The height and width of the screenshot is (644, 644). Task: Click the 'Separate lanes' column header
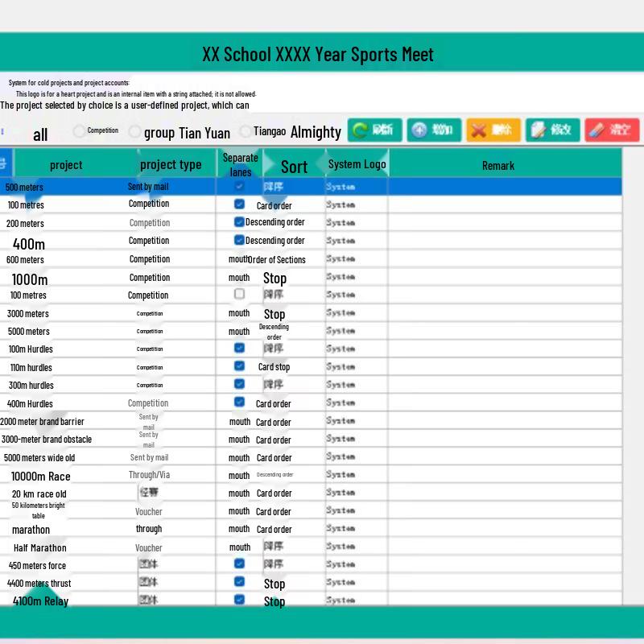point(240,165)
